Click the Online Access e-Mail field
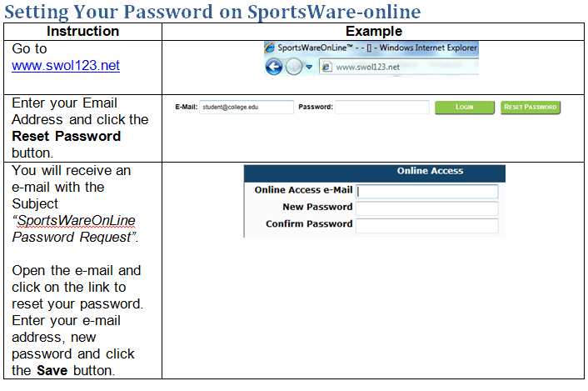The width and height of the screenshot is (588, 391). [427, 192]
